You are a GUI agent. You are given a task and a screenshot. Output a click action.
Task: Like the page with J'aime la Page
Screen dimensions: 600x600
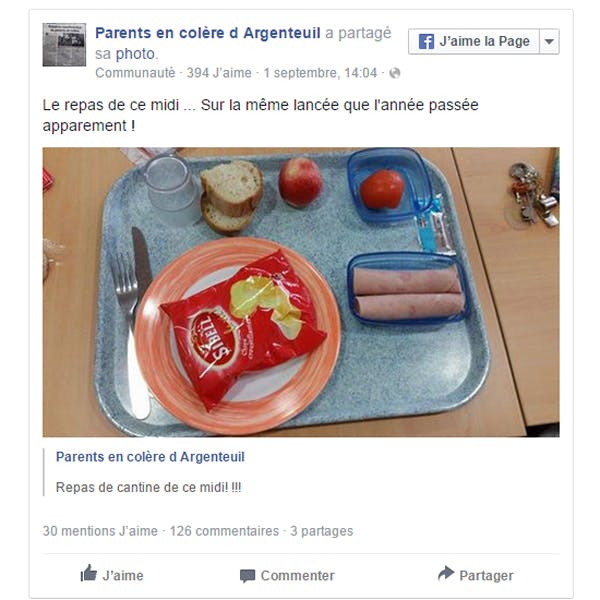click(474, 41)
